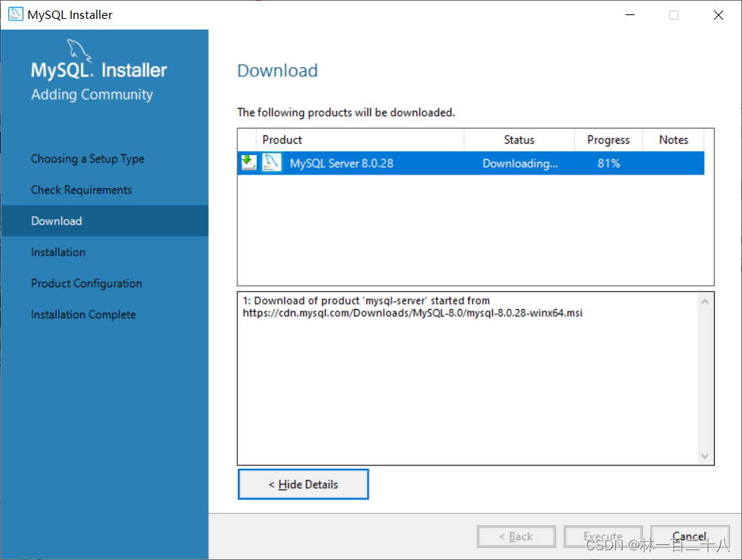
Task: Click the Adding Community subtitle
Action: (x=92, y=94)
